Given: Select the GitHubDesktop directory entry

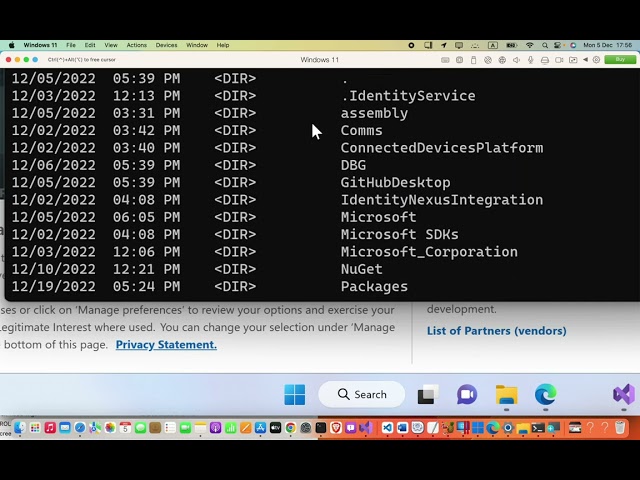Looking at the screenshot, I should 396,182.
